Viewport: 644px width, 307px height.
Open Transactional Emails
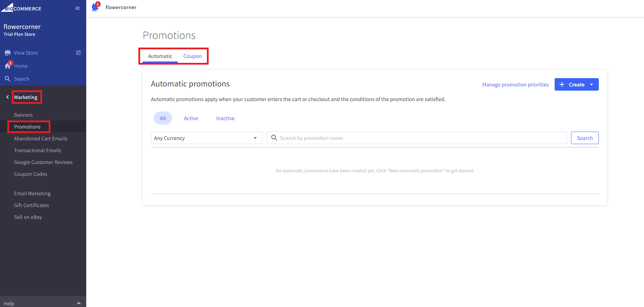[x=38, y=150]
